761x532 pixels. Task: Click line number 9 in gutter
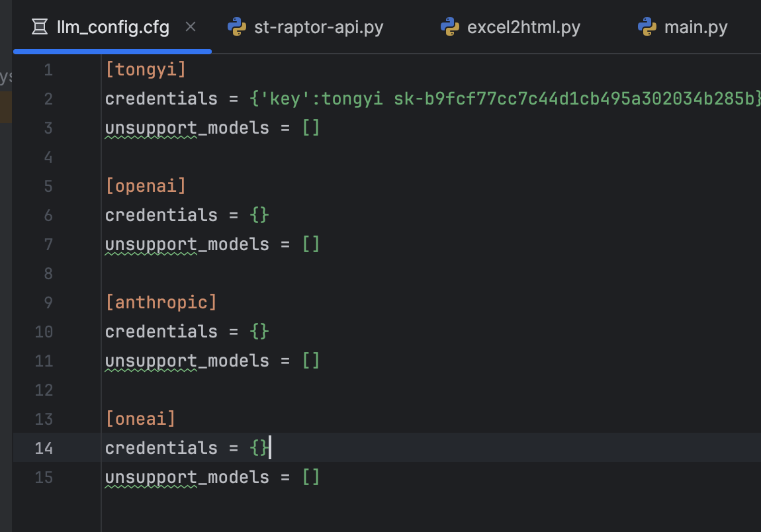tap(48, 303)
